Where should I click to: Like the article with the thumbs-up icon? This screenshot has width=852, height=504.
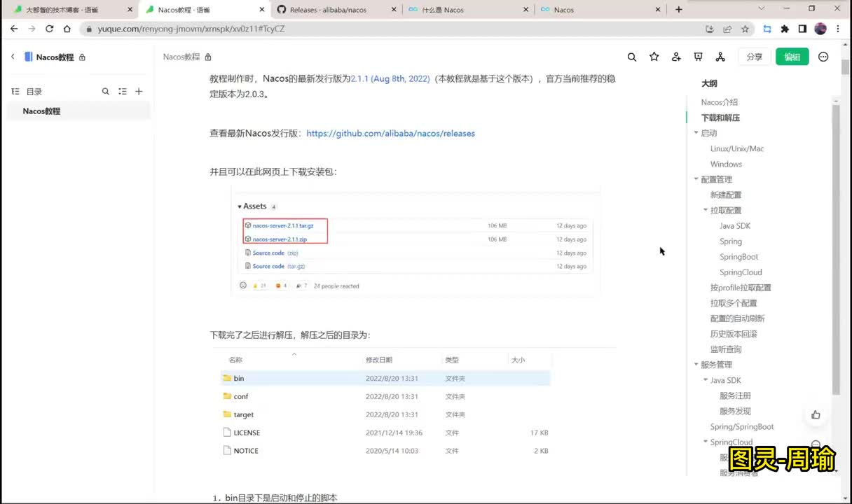pyautogui.click(x=816, y=414)
